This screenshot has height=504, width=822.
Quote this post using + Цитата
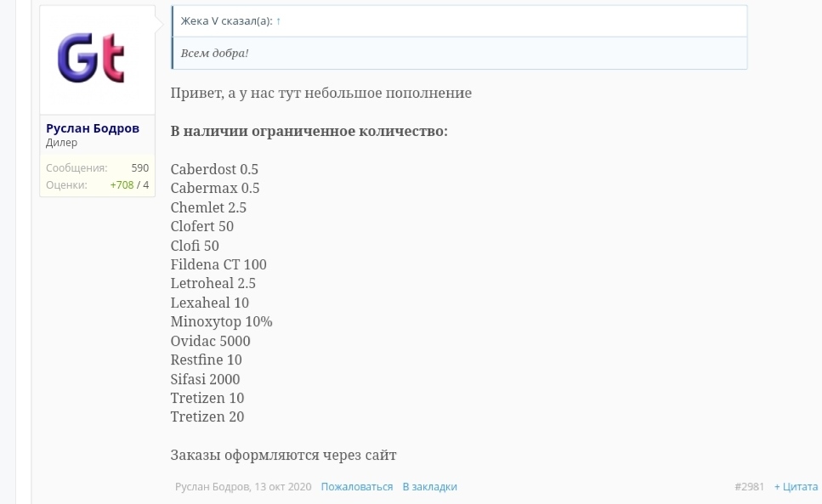pyautogui.click(x=796, y=486)
